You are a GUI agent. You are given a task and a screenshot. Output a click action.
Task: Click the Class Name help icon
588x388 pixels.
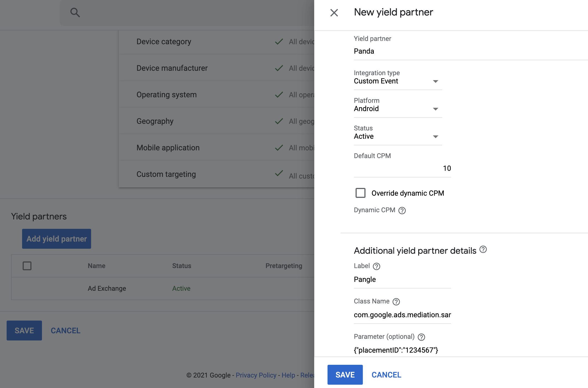[397, 302]
